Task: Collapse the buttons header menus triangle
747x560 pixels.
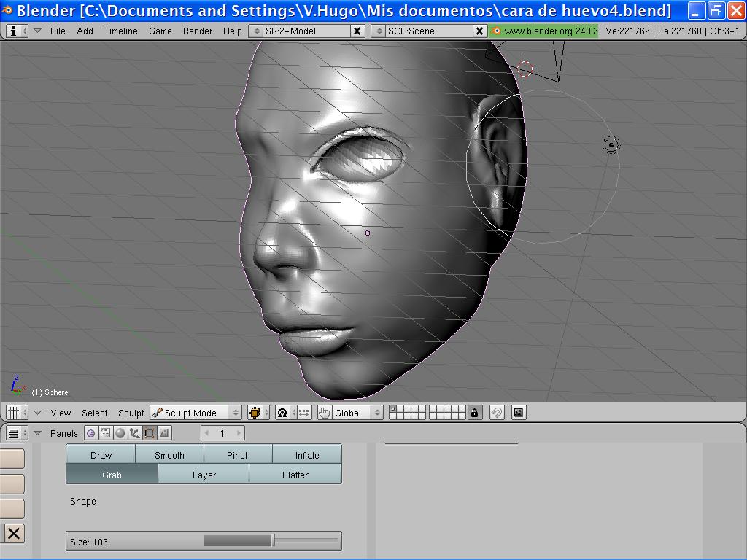Action: [38, 433]
